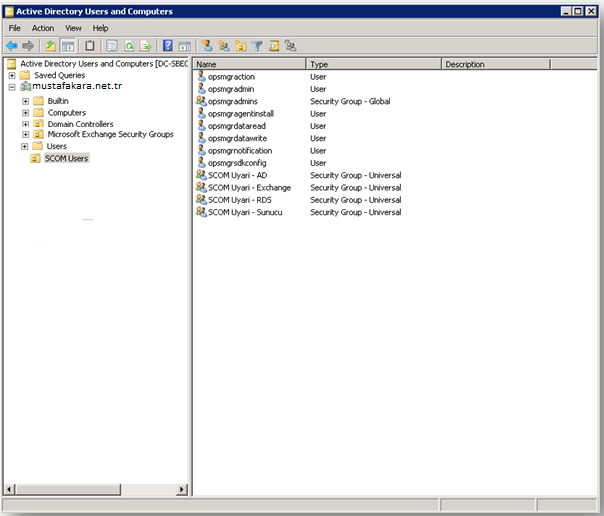Select Saved Queries in the tree
This screenshot has height=516, width=604.
60,75
